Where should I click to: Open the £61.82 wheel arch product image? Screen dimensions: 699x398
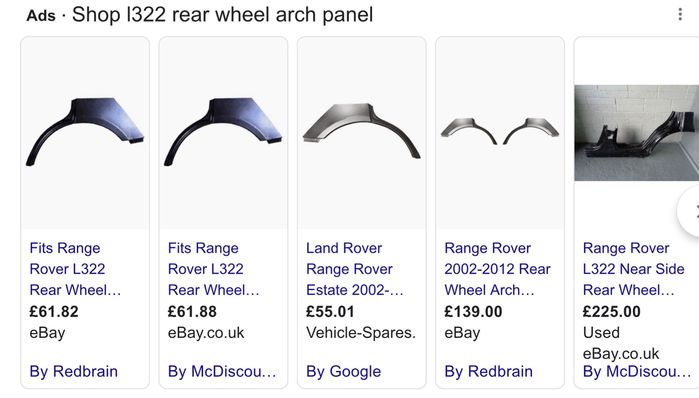pyautogui.click(x=85, y=133)
